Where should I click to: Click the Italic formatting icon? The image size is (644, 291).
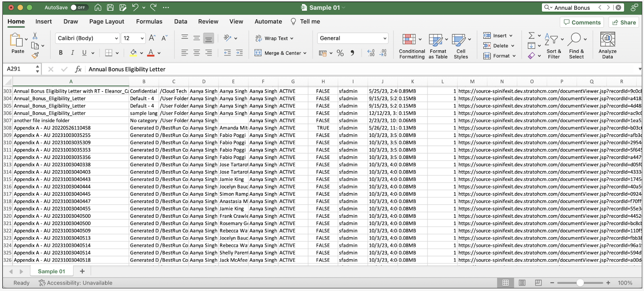pyautogui.click(x=72, y=53)
